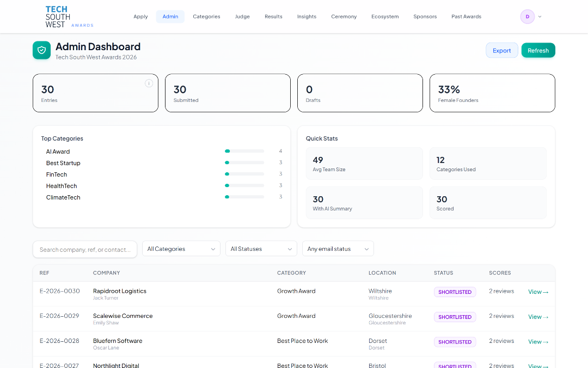Open the Apply page
The height and width of the screenshot is (368, 588).
coord(140,16)
